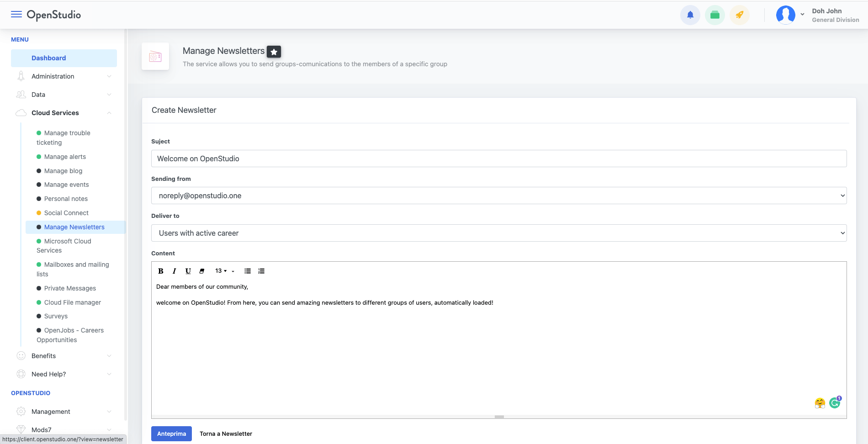The image size is (868, 444).
Task: Click the Anteprima preview button
Action: coord(171,433)
